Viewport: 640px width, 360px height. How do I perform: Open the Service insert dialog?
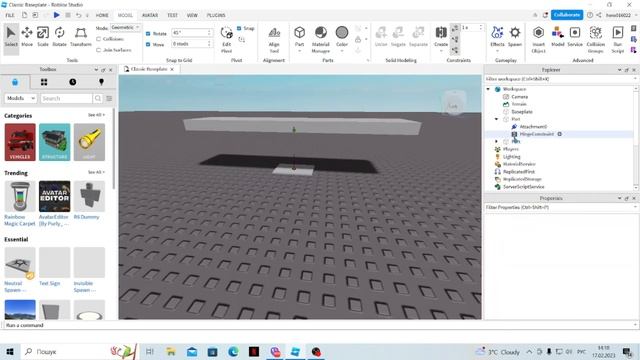575,37
